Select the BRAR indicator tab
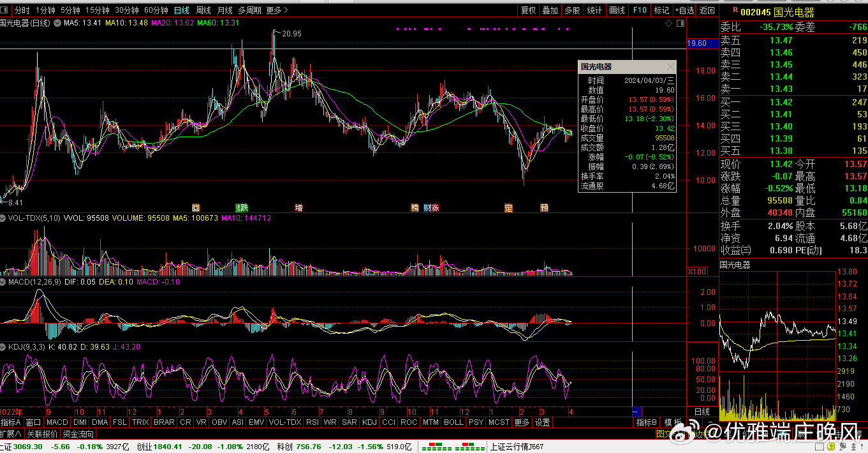This screenshot has width=868, height=453. click(x=164, y=422)
